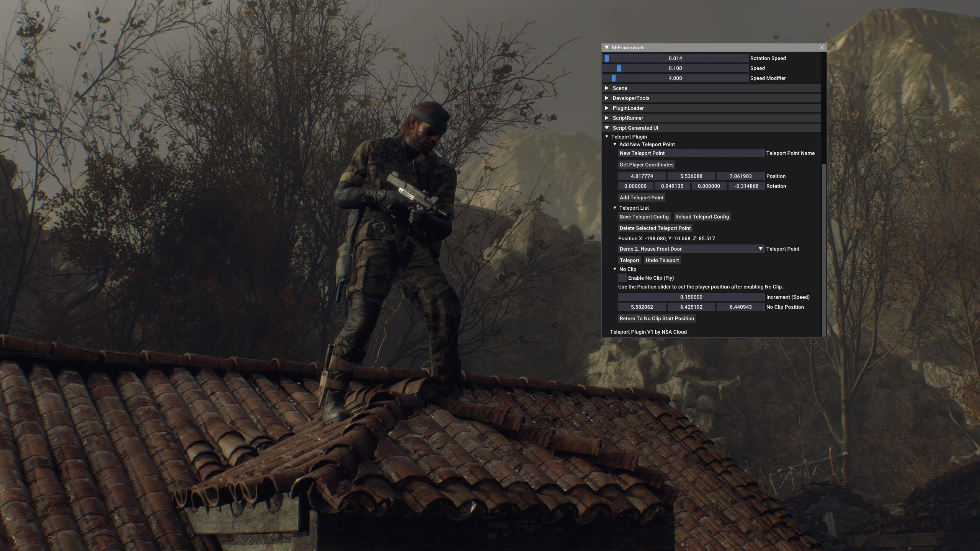The height and width of the screenshot is (551, 980).
Task: Delete the selected teleport point
Action: click(655, 228)
